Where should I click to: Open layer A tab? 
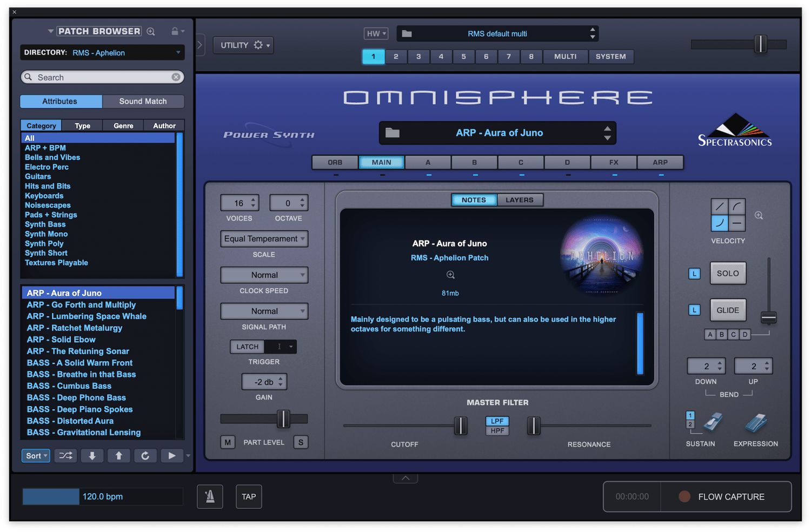point(428,162)
